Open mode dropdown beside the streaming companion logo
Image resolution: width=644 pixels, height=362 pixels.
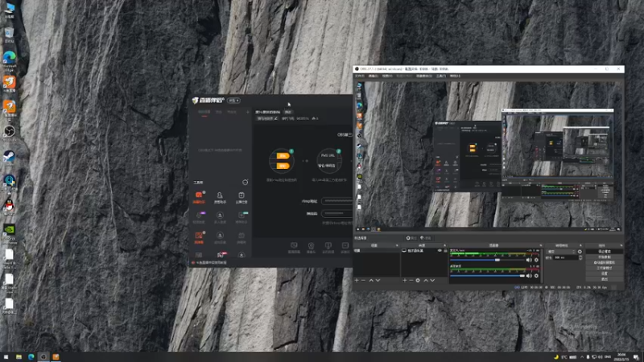coord(234,101)
